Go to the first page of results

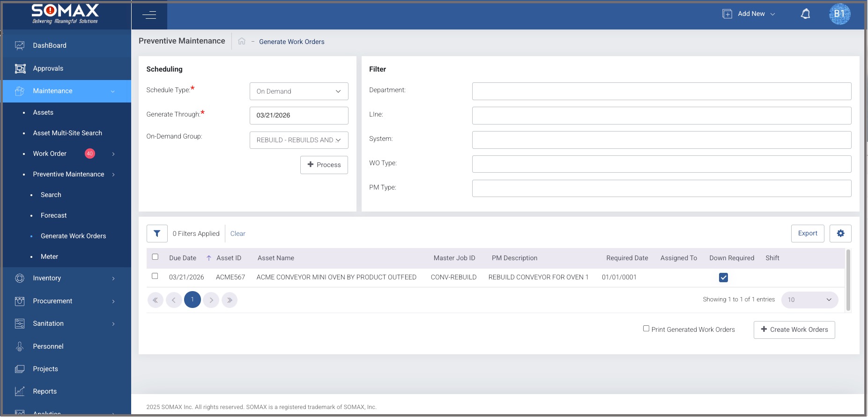156,300
